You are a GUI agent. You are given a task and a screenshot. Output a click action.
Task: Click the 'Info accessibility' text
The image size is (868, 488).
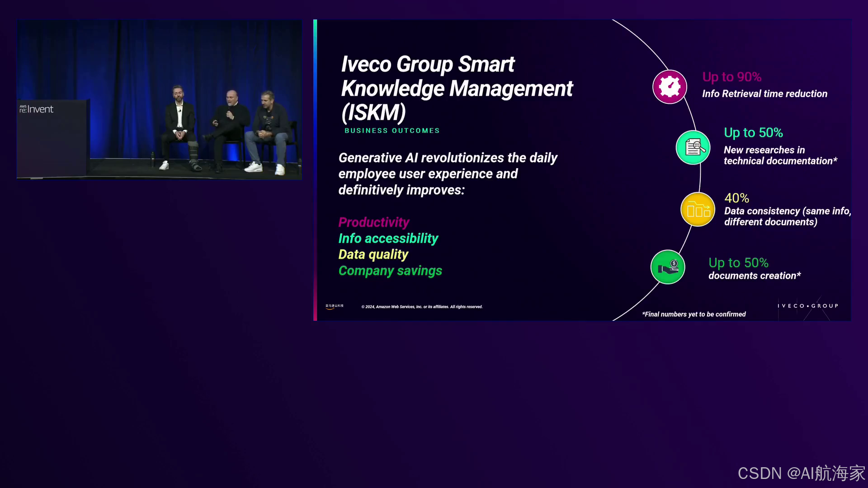point(388,239)
